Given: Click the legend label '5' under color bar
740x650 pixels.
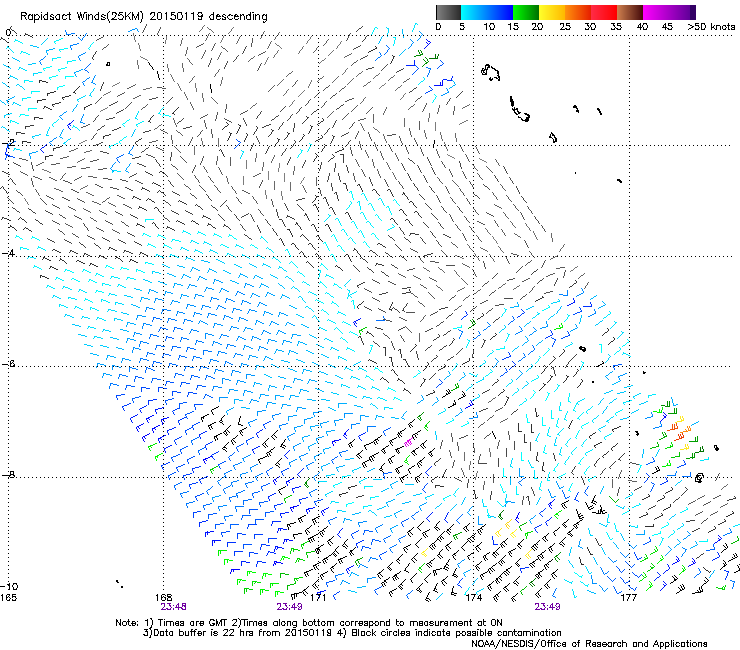Looking at the screenshot, I should [462, 26].
